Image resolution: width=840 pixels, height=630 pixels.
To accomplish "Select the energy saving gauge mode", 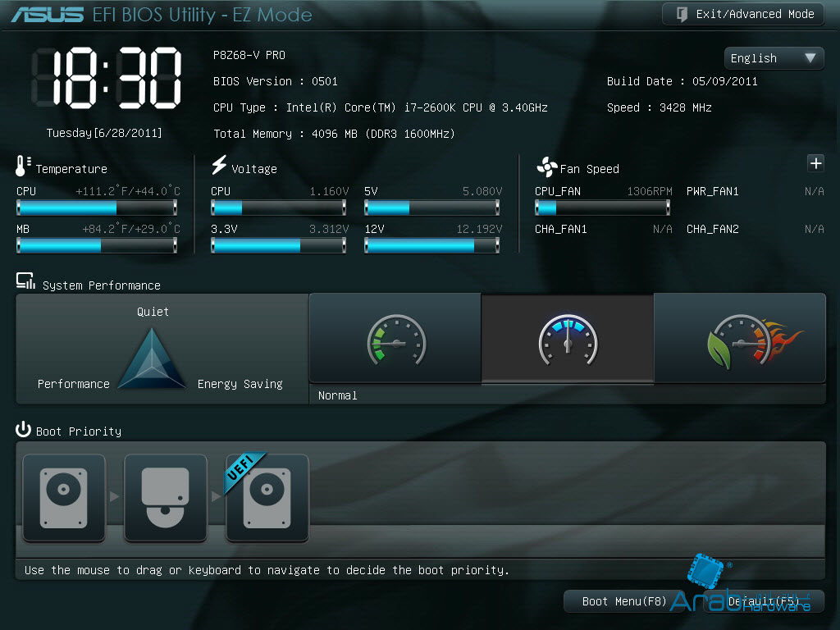I will tap(395, 339).
